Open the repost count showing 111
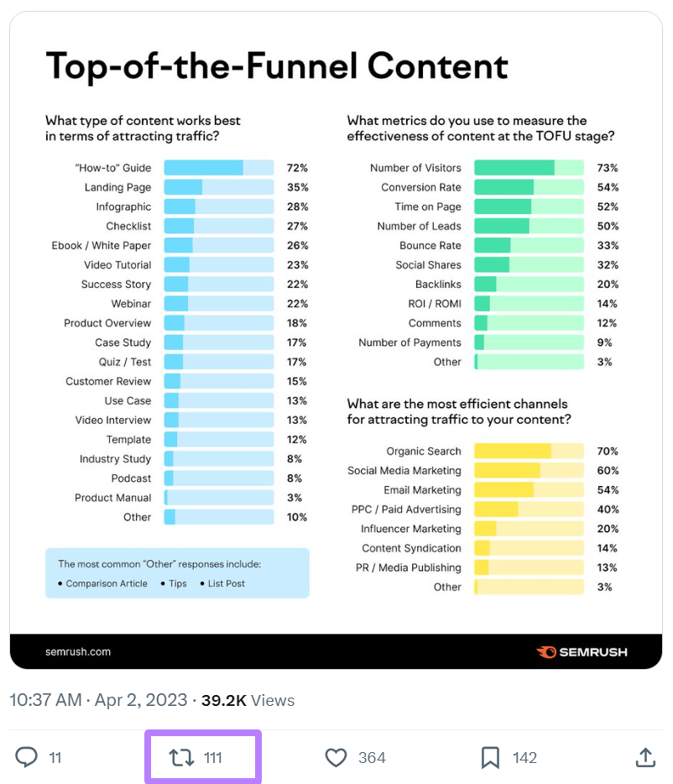 214,757
